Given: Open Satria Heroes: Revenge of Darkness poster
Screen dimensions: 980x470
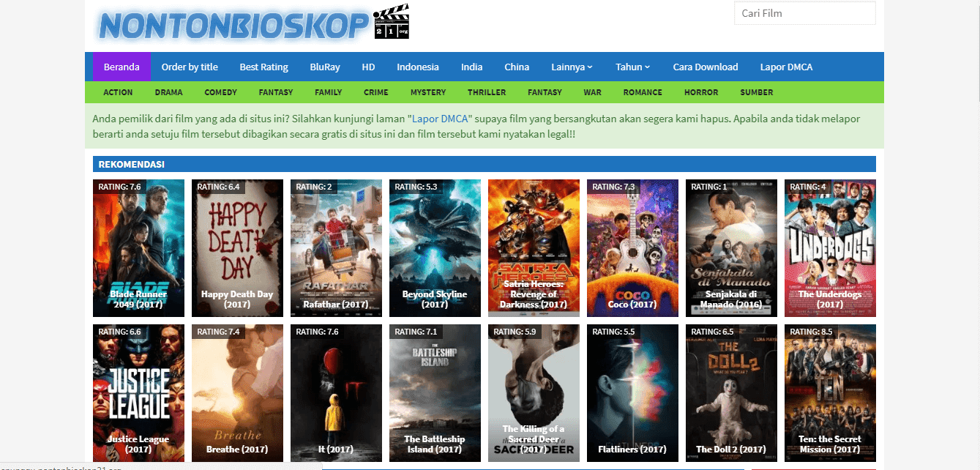Looking at the screenshot, I should [534, 248].
